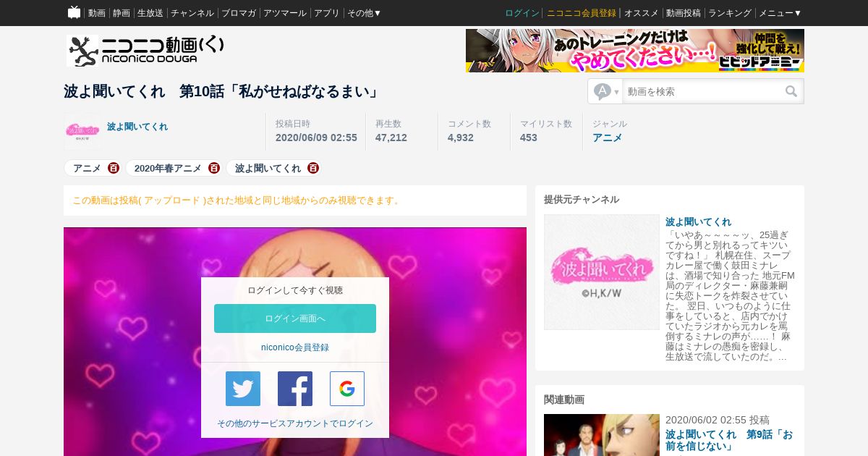
Task: Click the ログイン link in top bar
Action: pos(522,13)
